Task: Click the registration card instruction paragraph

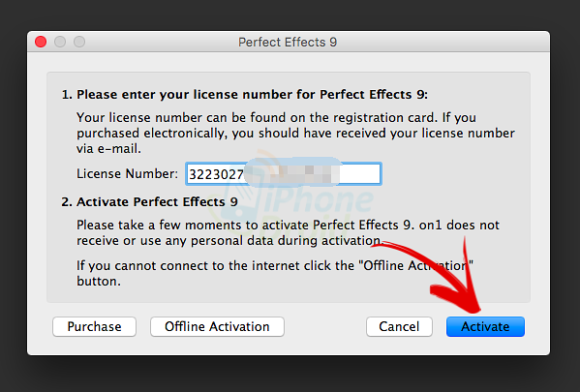Action: pos(295,134)
